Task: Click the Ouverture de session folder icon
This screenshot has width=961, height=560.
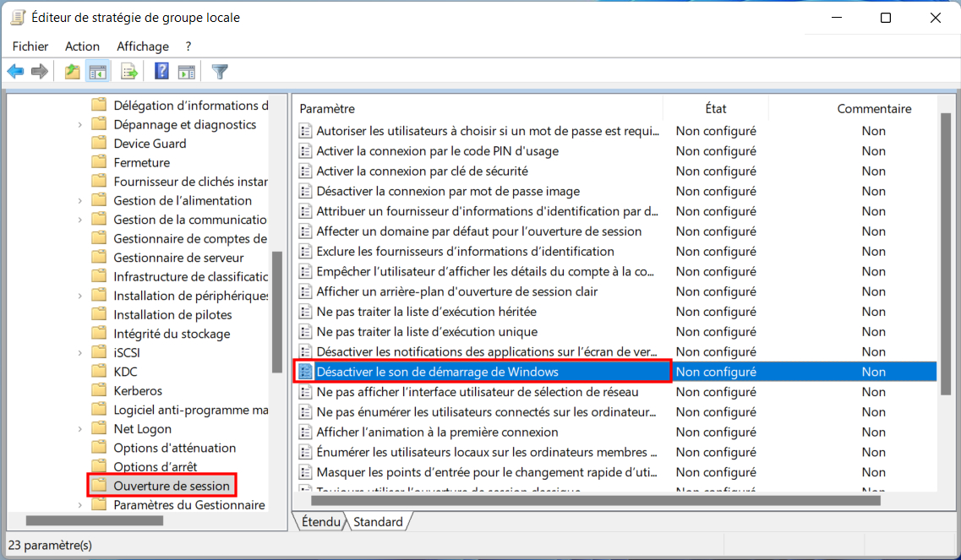Action: pos(99,486)
